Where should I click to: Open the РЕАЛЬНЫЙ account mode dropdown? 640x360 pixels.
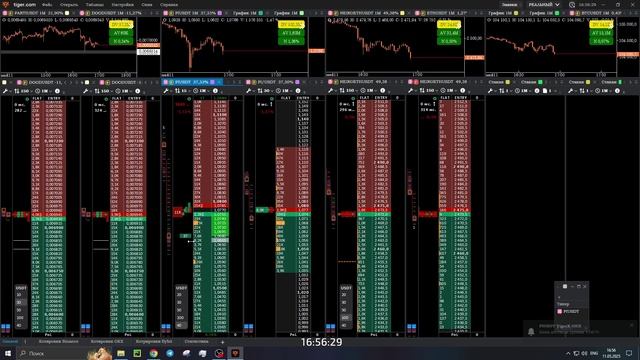click(544, 4)
